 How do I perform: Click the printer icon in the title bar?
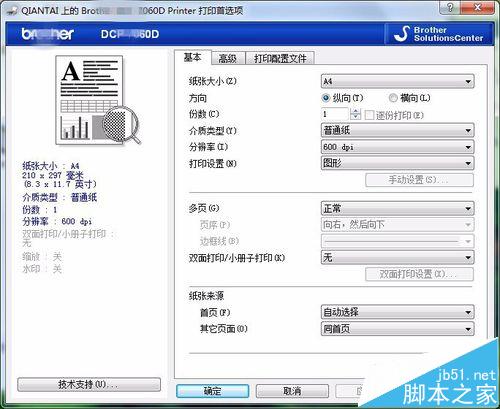(x=12, y=11)
